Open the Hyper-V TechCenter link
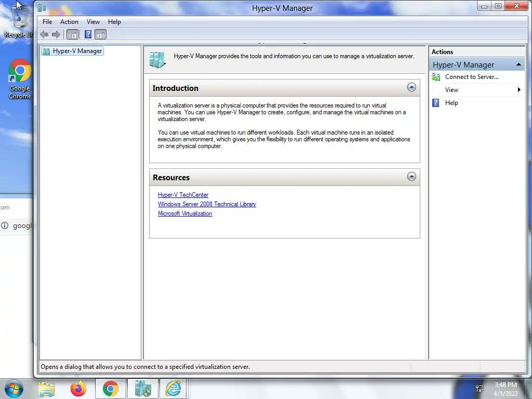532x399 pixels. [x=183, y=195]
